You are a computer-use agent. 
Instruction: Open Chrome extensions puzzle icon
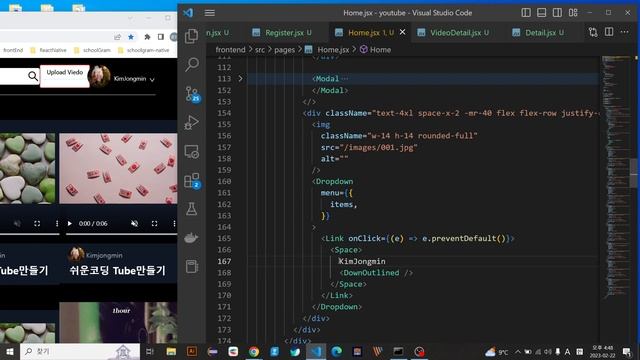click(147, 37)
